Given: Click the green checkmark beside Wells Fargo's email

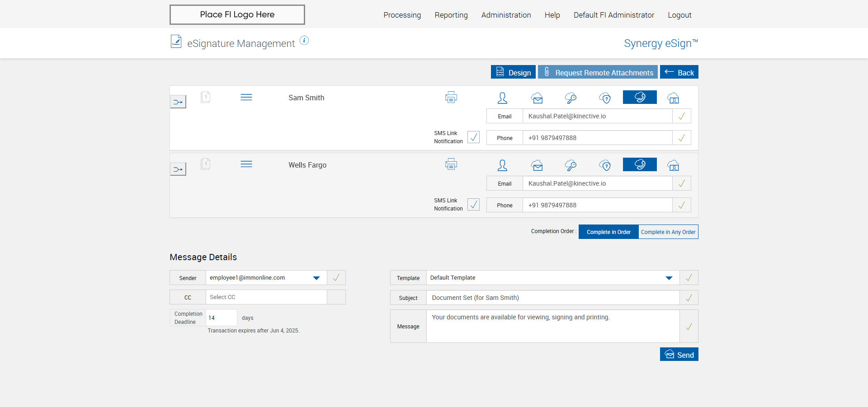Looking at the screenshot, I should click(682, 183).
